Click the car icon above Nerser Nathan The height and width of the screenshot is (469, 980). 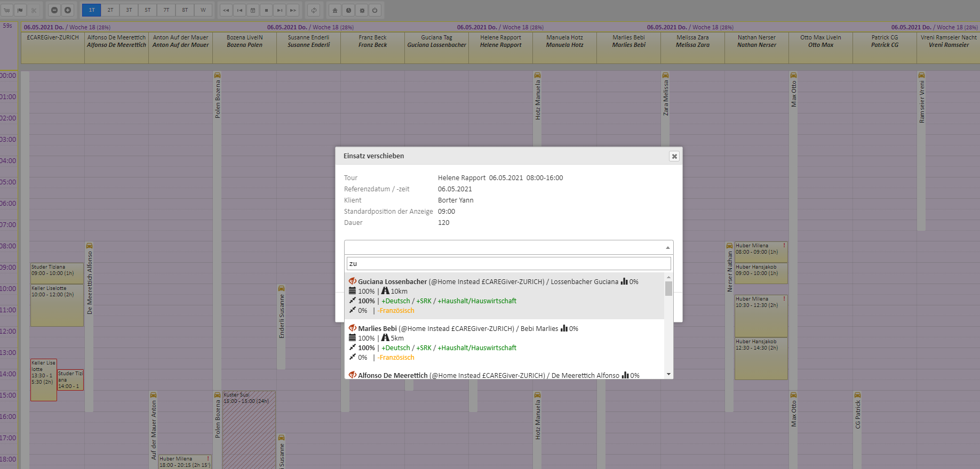coord(729,246)
